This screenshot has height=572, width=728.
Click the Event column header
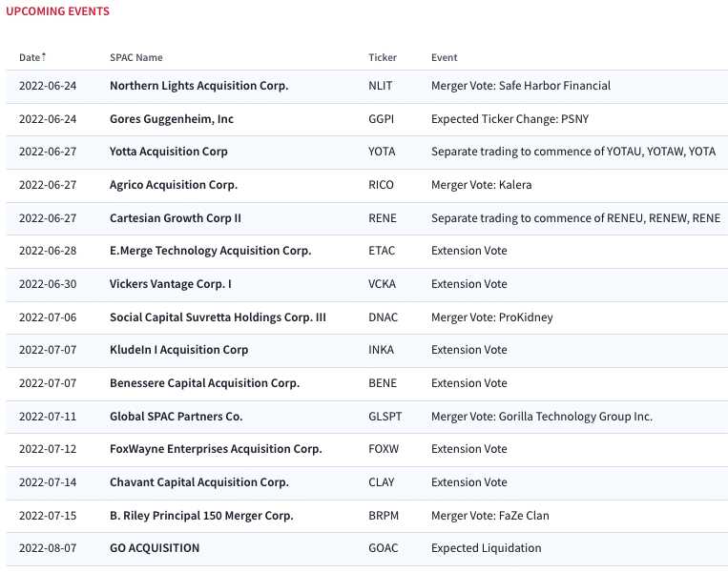pos(444,57)
